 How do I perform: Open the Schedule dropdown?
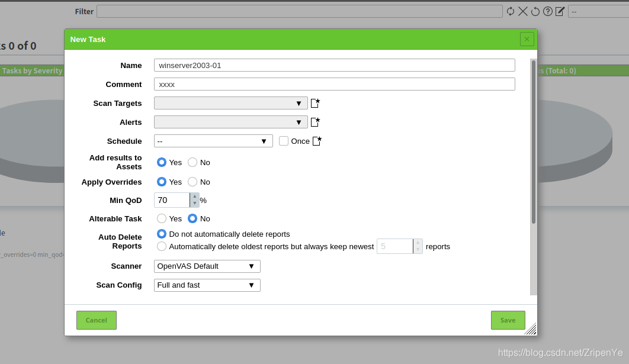pos(213,141)
